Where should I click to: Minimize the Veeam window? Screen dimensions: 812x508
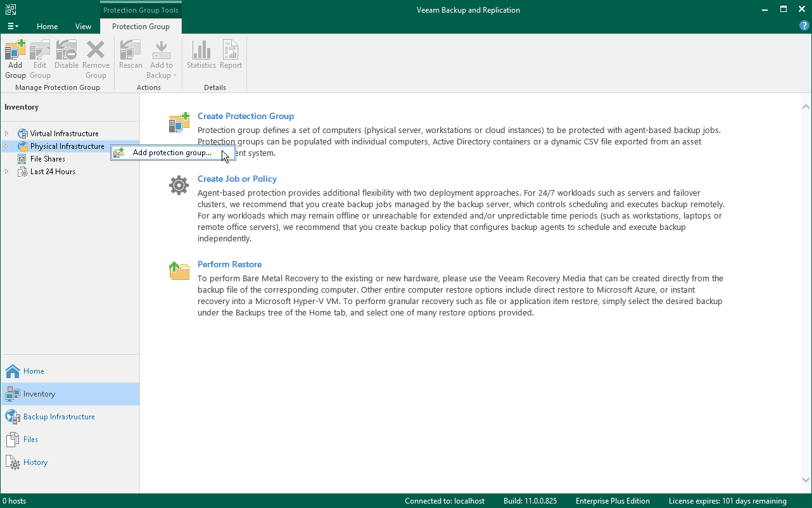(x=766, y=10)
